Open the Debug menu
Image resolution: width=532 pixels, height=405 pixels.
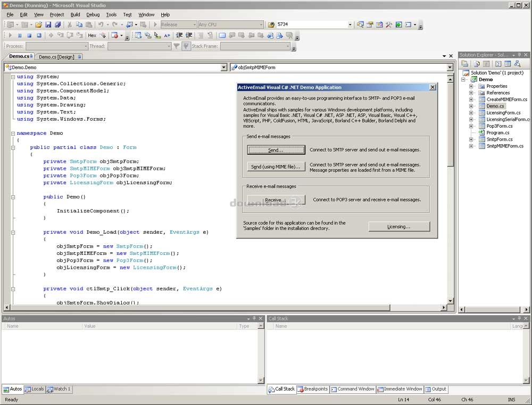tap(93, 14)
